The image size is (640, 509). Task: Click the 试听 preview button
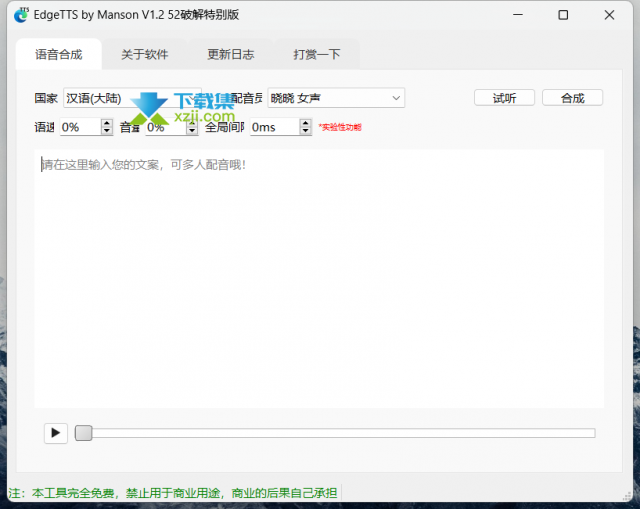point(504,98)
